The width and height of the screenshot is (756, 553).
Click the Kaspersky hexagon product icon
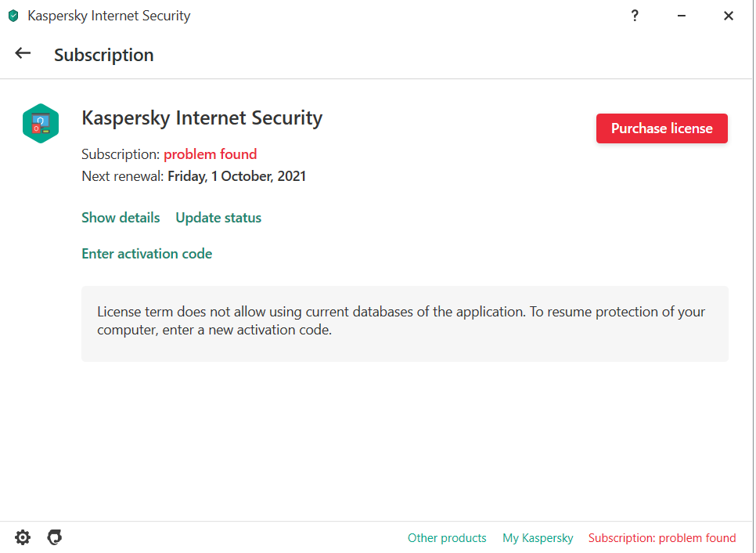tap(41, 124)
